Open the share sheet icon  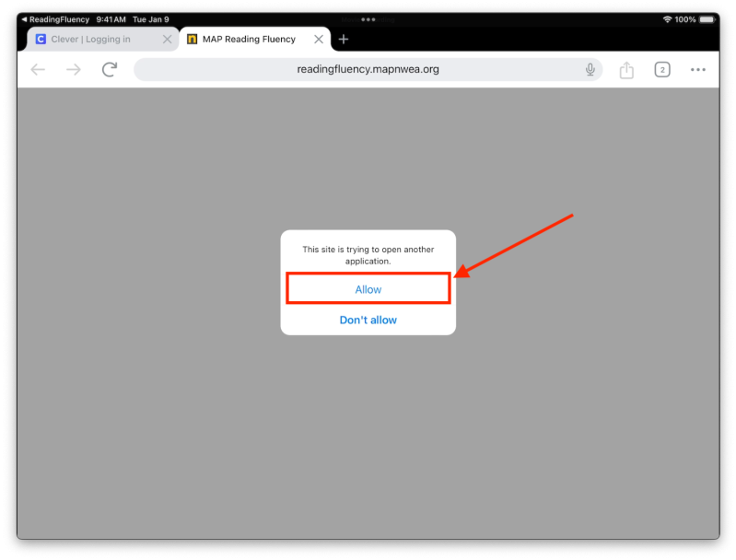click(626, 70)
